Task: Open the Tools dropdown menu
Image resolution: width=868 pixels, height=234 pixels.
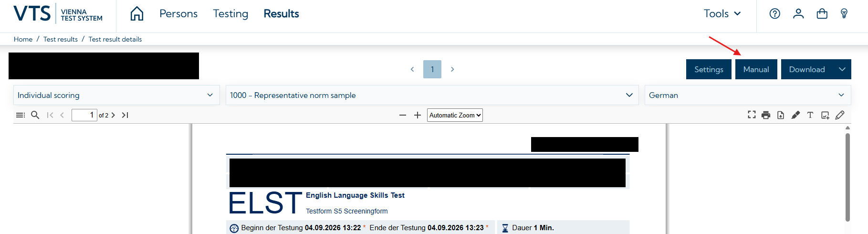Action: (x=722, y=14)
